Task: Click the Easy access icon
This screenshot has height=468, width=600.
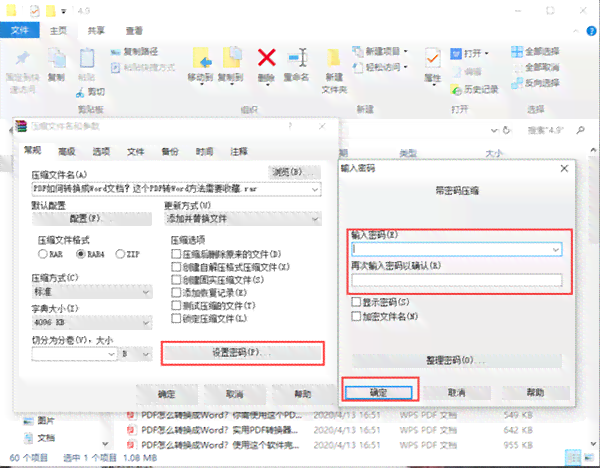Action: click(x=357, y=67)
